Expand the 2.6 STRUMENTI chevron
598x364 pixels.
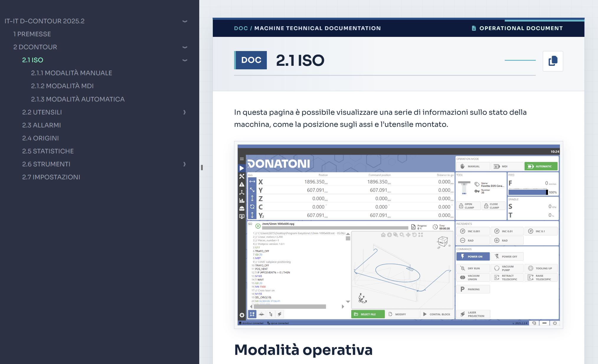[184, 164]
